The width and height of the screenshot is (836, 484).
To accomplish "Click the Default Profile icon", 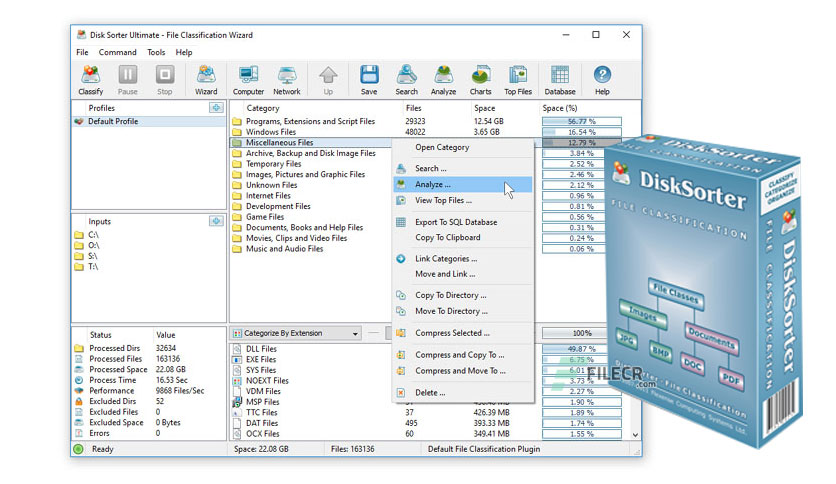I will tap(79, 122).
